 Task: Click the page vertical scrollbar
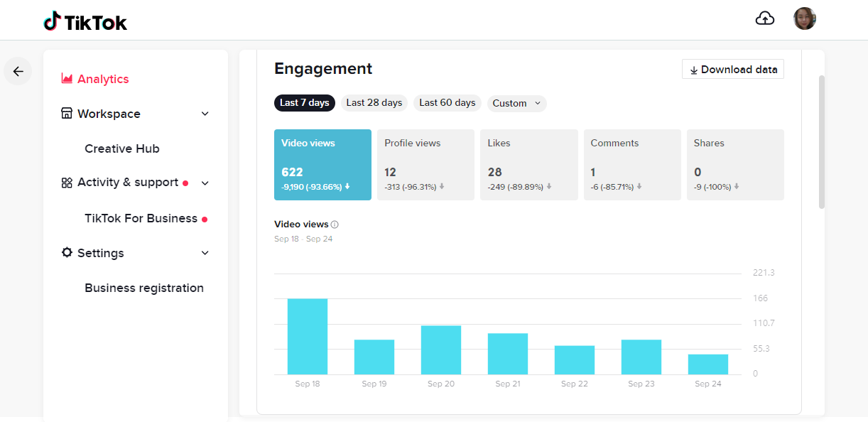822,142
